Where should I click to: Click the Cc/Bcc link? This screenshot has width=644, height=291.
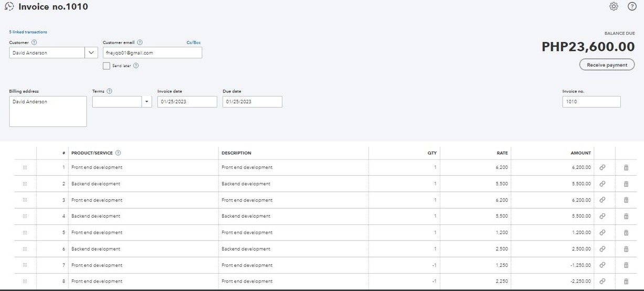(193, 42)
